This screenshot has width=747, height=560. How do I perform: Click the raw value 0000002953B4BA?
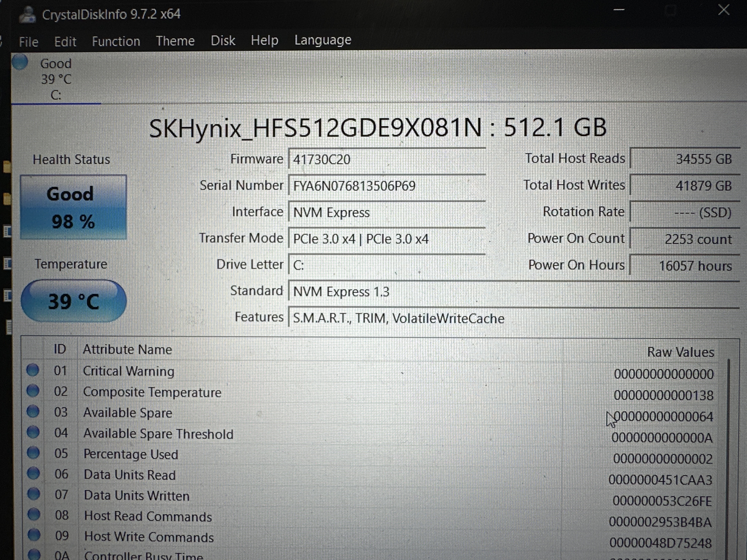(660, 522)
